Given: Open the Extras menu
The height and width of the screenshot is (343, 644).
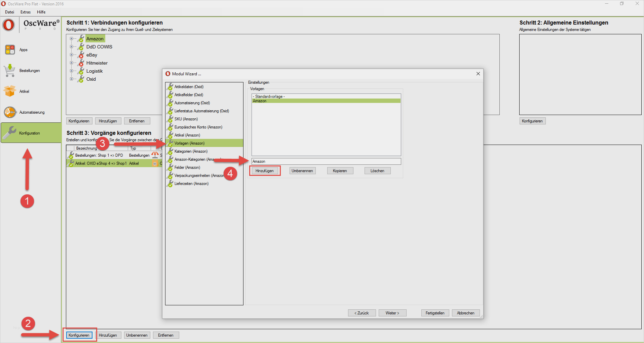Looking at the screenshot, I should coord(26,12).
